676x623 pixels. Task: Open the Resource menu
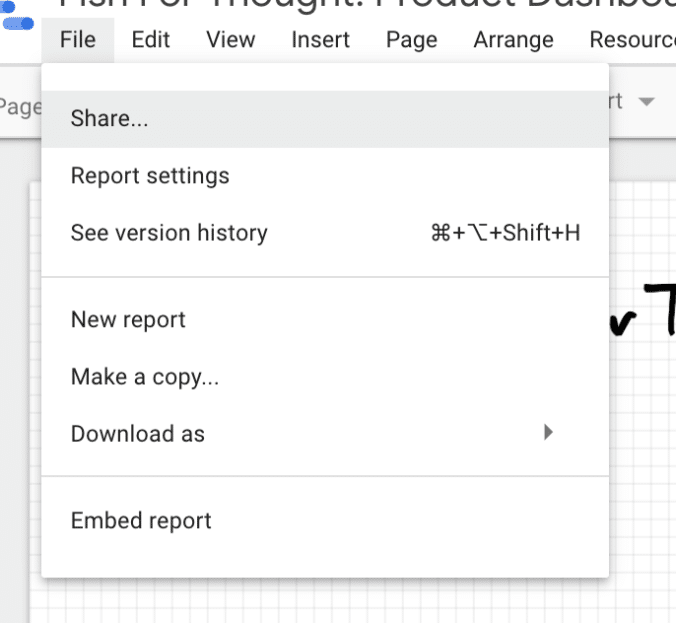632,40
